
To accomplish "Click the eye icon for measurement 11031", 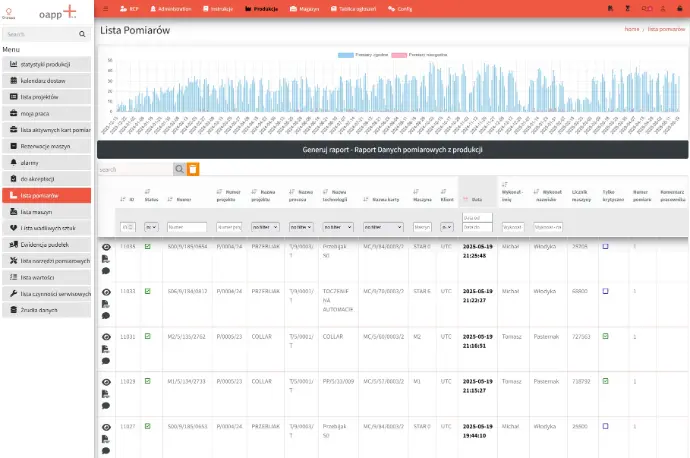I will 106,337.
